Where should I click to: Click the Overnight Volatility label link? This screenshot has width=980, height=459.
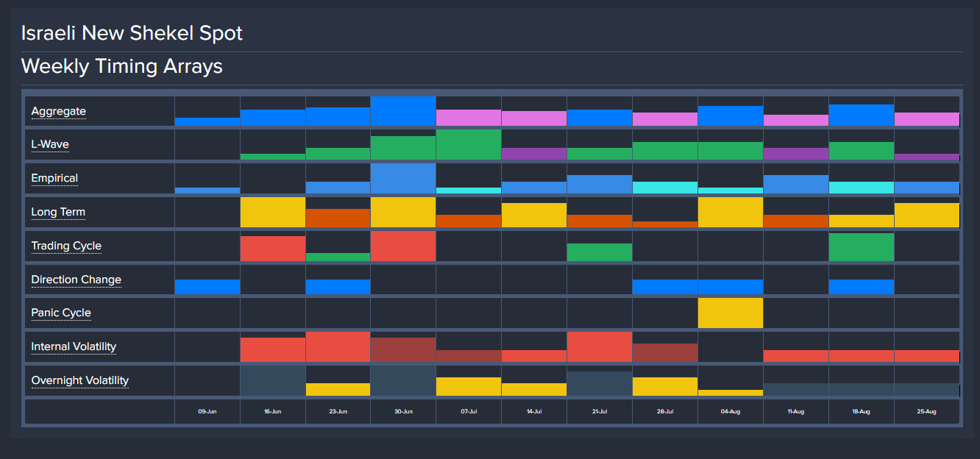(x=79, y=381)
